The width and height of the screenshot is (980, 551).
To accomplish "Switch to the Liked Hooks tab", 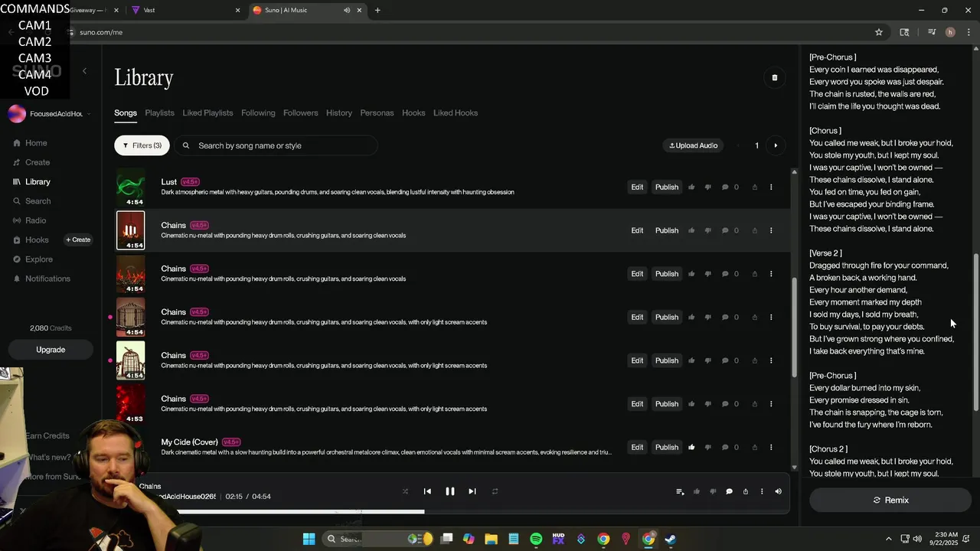I will (456, 112).
